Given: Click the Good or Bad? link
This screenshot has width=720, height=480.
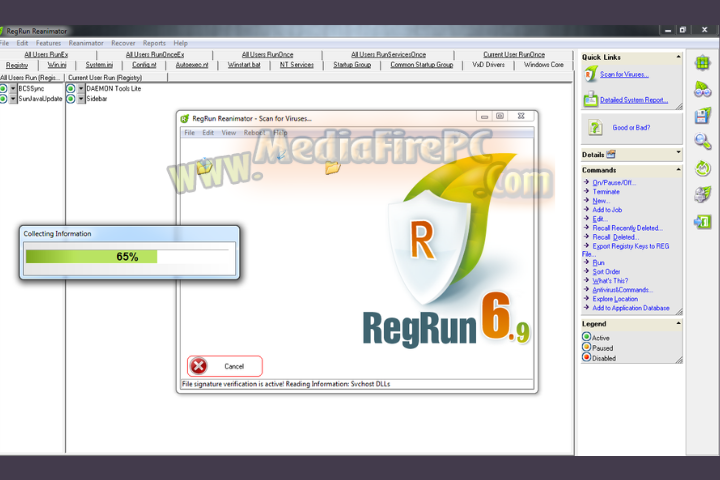Looking at the screenshot, I should click(631, 128).
